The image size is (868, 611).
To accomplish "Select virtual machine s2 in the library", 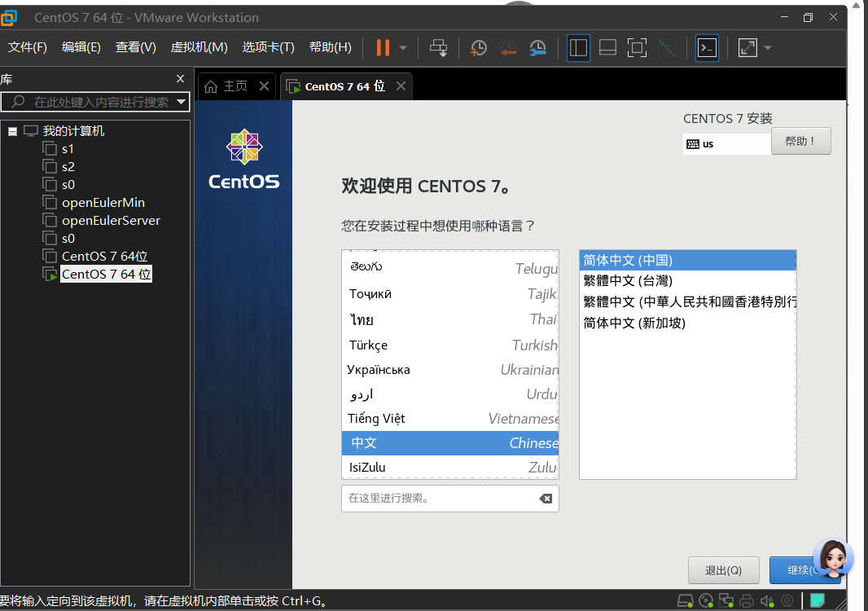I will point(68,167).
